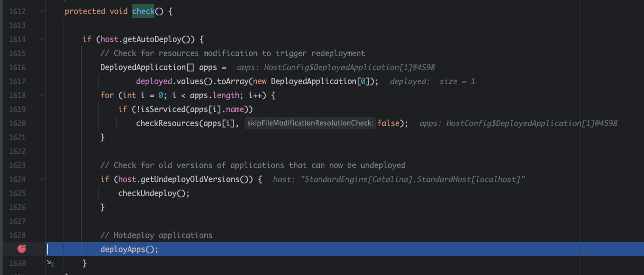Collapse the for loop at line 1618
The height and width of the screenshot is (275, 644).
point(41,95)
